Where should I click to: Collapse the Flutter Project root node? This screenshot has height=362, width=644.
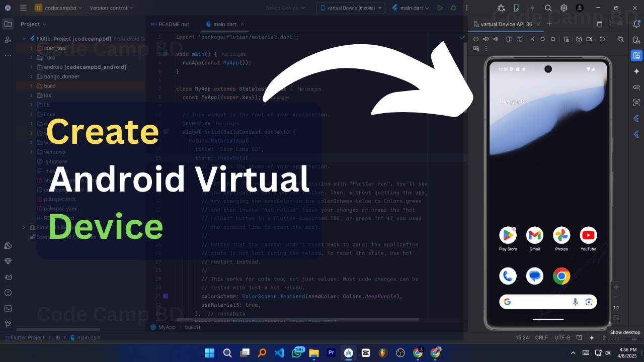(x=24, y=39)
